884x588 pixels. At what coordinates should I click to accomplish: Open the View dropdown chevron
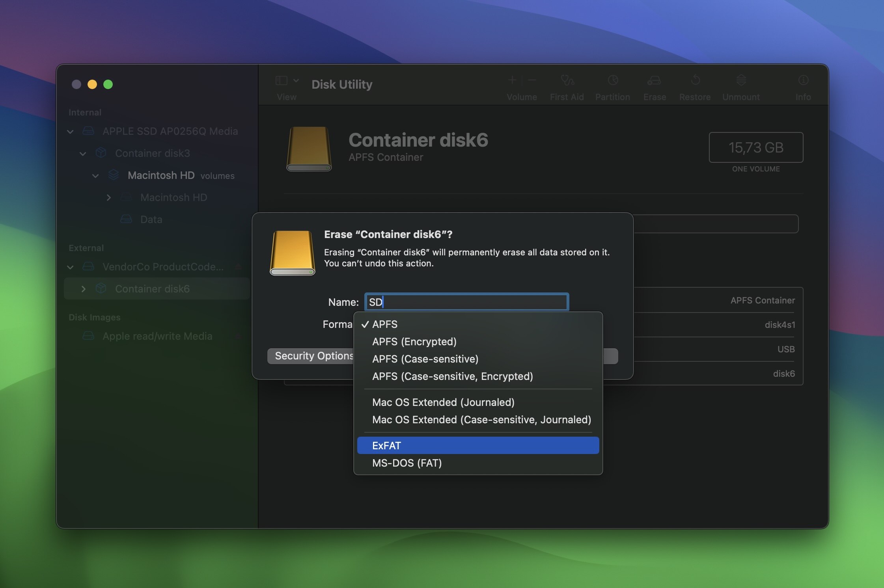coord(296,80)
